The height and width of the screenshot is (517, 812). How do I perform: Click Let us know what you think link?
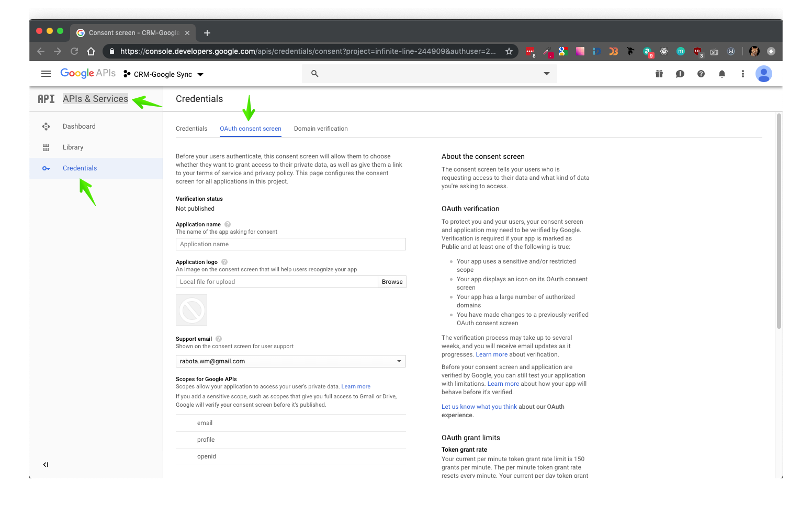[x=479, y=407]
